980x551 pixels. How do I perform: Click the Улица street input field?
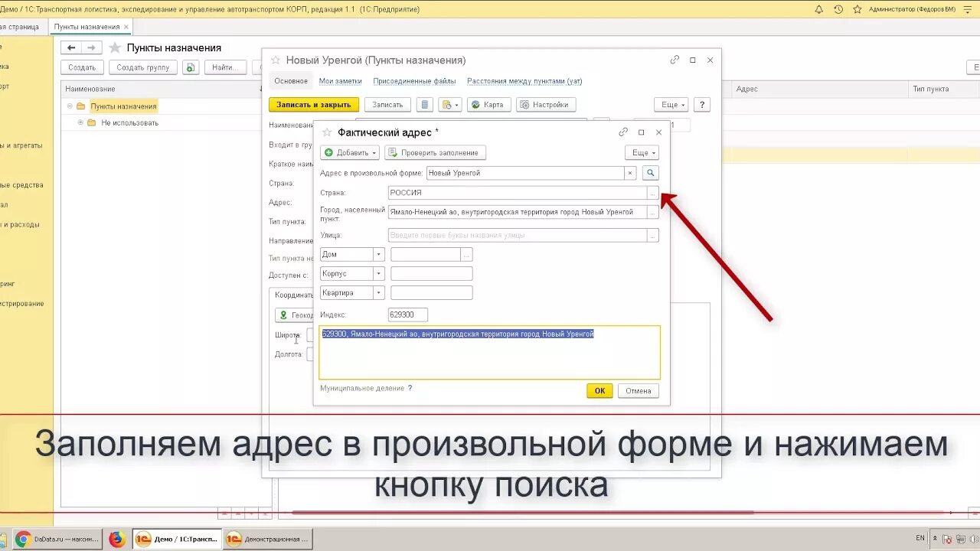(x=517, y=236)
